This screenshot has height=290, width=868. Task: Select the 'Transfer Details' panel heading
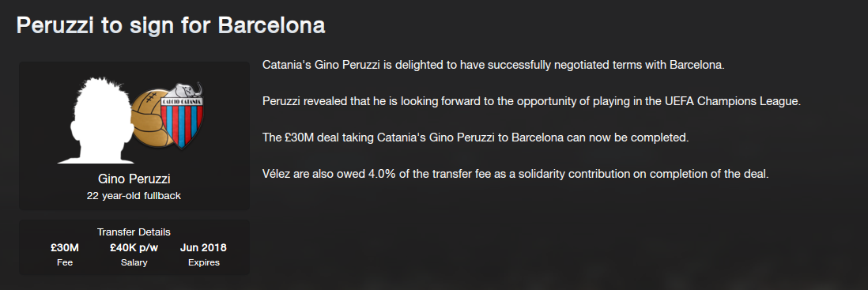(134, 232)
